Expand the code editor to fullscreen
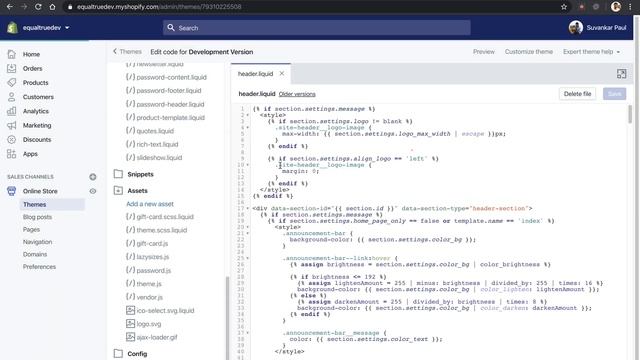 tap(621, 74)
